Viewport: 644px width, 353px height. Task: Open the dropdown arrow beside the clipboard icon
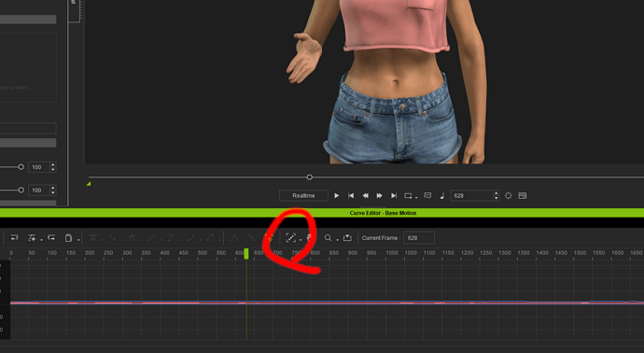78,240
